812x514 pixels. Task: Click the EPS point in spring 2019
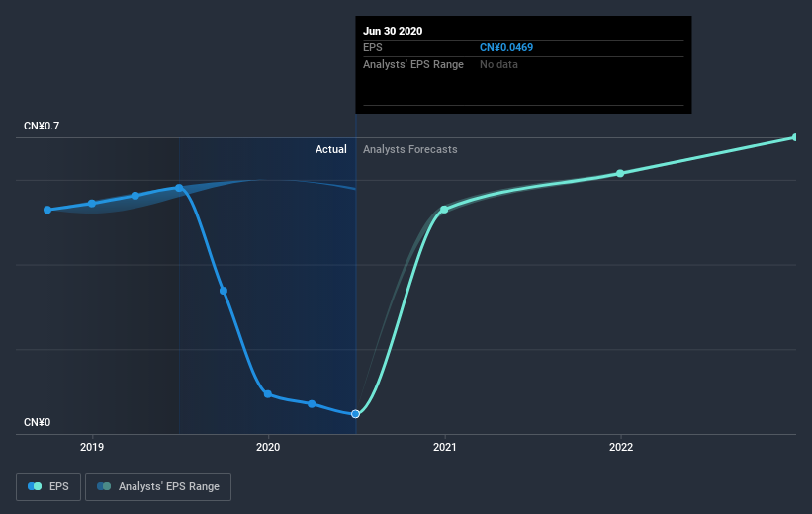[x=135, y=196]
